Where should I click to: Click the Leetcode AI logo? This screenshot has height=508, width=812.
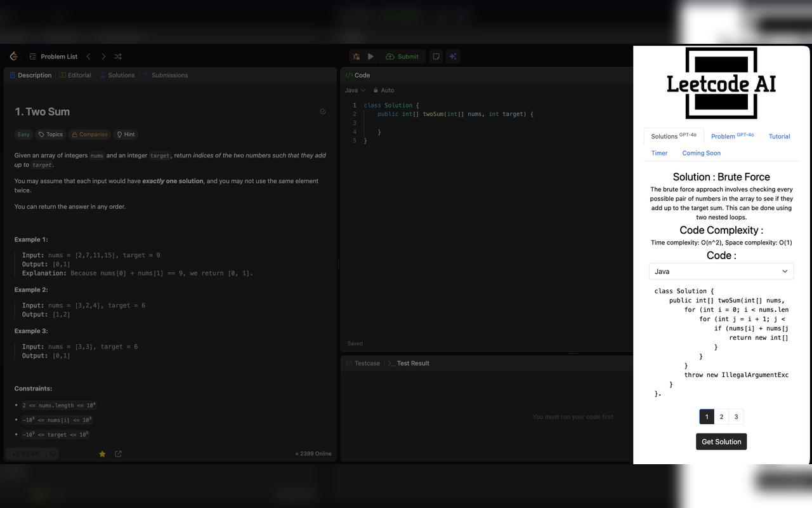click(721, 83)
